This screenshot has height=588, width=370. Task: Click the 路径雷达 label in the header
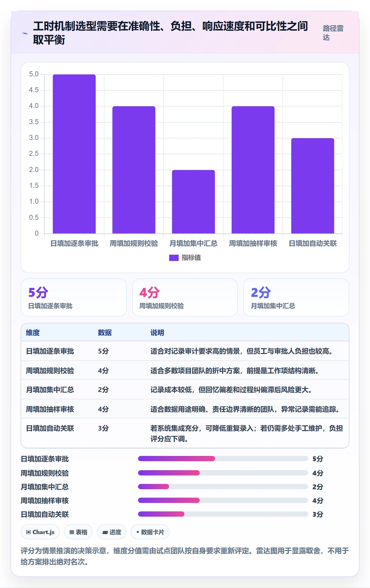(x=333, y=33)
